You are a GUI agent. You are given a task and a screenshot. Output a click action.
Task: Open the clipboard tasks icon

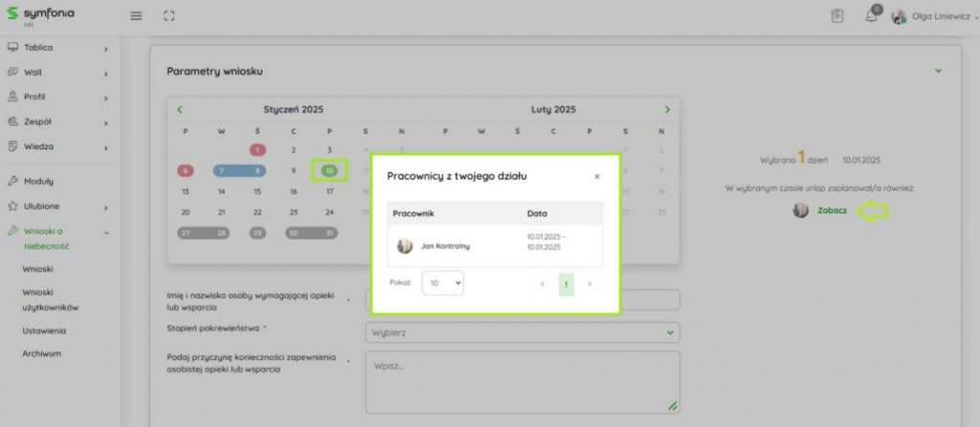point(837,16)
